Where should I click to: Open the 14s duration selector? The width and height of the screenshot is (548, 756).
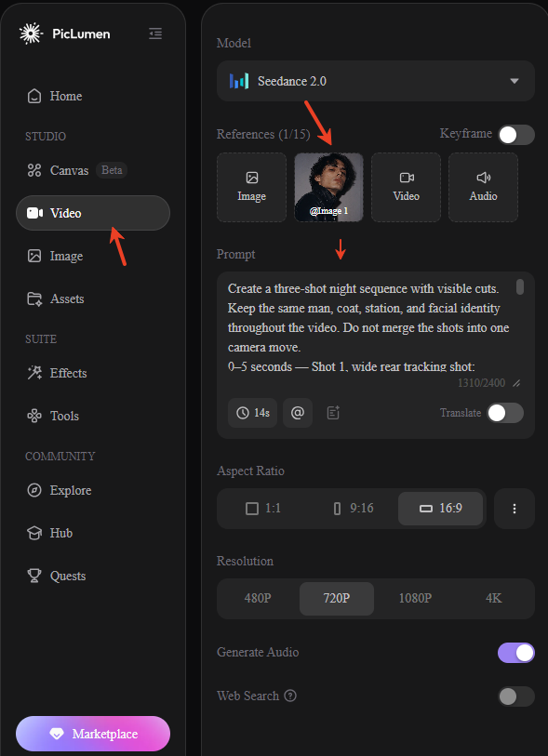[252, 413]
